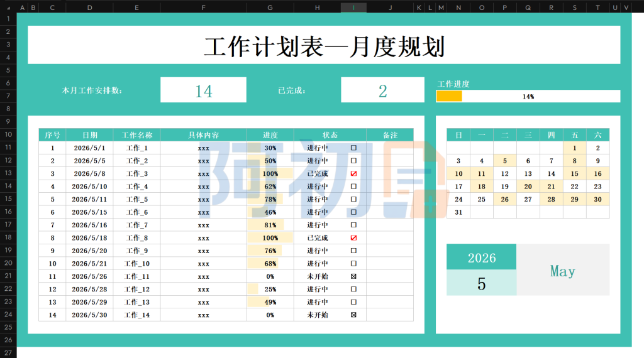Click the 工作进度 progress bar
Viewport: 644px width, 358px height.
pyautogui.click(x=528, y=96)
